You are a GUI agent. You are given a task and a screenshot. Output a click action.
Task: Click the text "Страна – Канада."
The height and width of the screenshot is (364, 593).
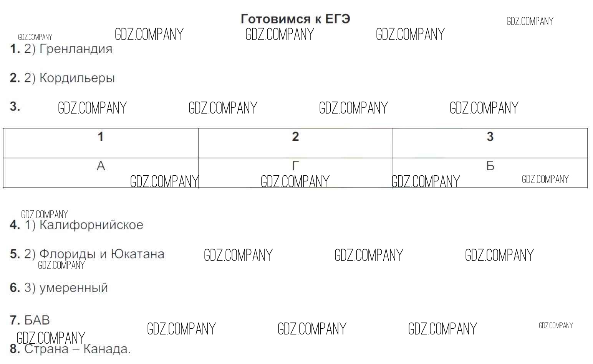click(77, 349)
